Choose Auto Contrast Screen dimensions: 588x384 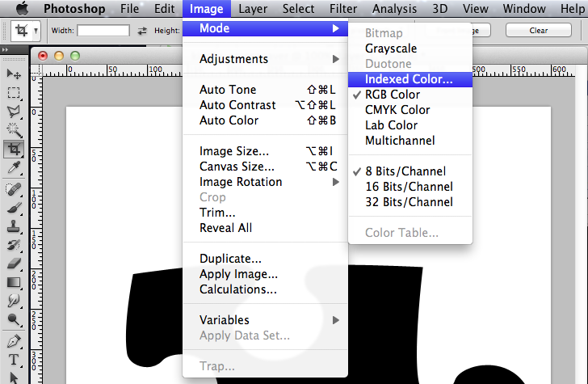point(266,105)
